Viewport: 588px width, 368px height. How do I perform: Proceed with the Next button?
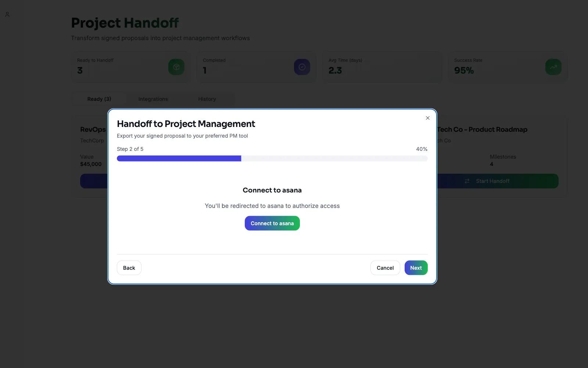tap(416, 268)
